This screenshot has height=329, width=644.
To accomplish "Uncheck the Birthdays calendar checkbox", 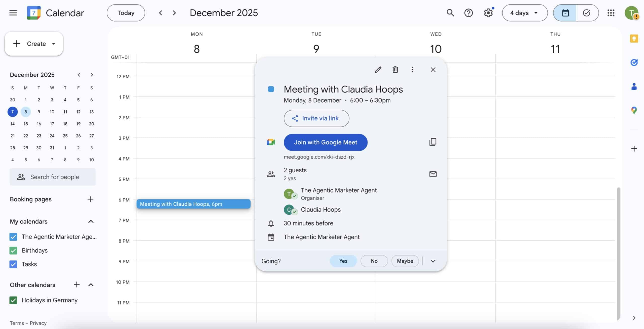I will pyautogui.click(x=13, y=250).
